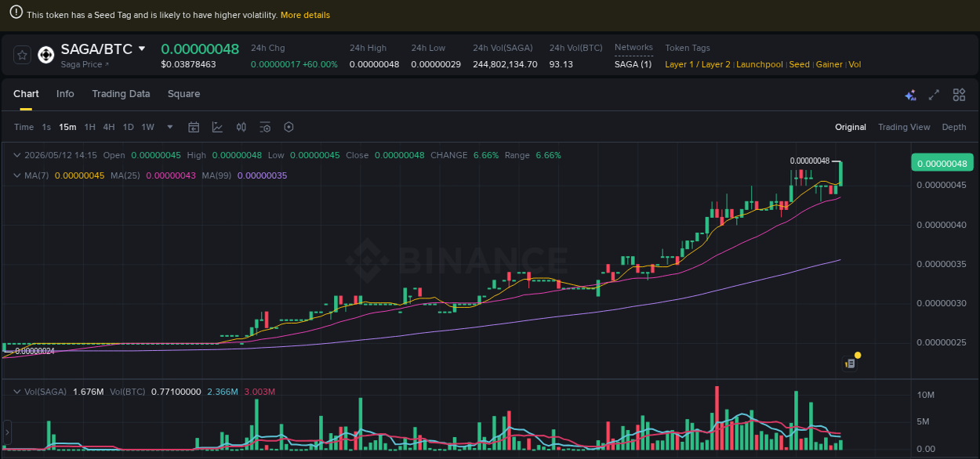Image resolution: width=980 pixels, height=459 pixels.
Task: Open the go-to-date calendar icon
Action: (194, 127)
